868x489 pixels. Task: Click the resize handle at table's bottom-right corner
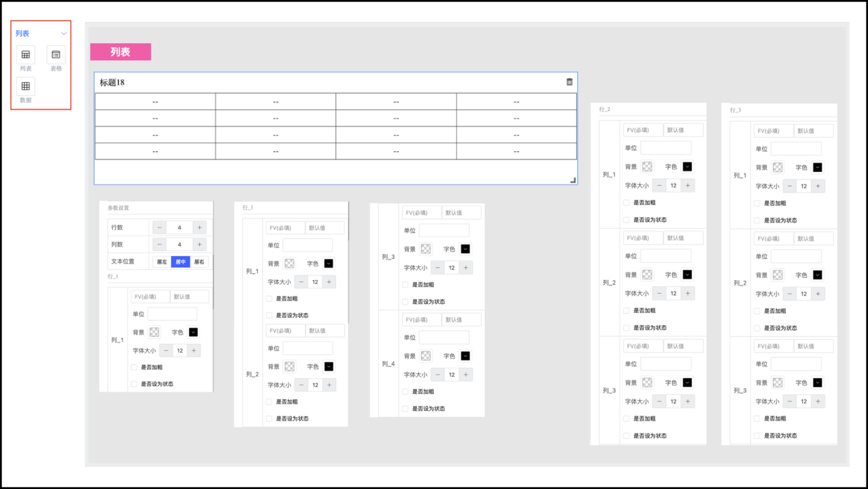[573, 180]
